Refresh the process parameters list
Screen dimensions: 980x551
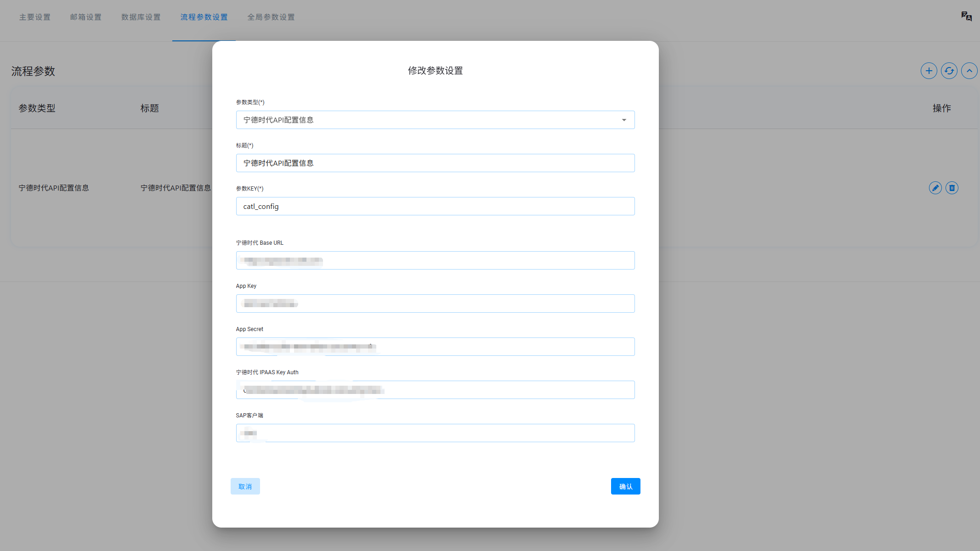949,71
